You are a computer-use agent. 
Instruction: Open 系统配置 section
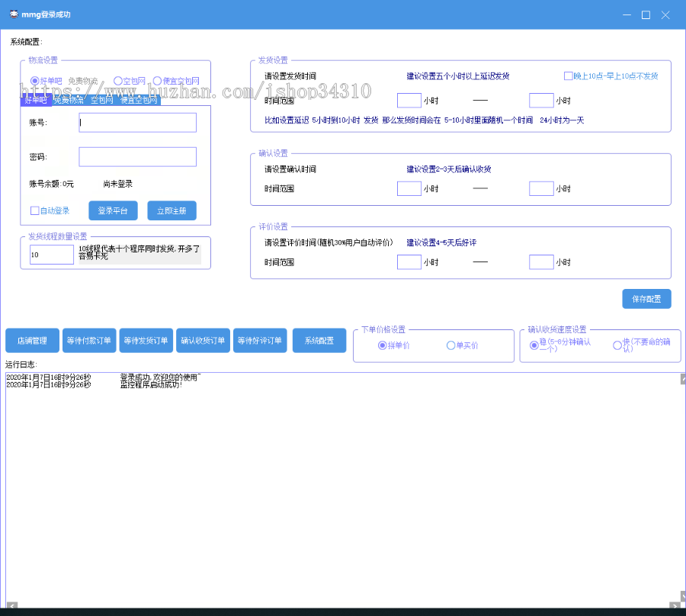[x=319, y=340]
